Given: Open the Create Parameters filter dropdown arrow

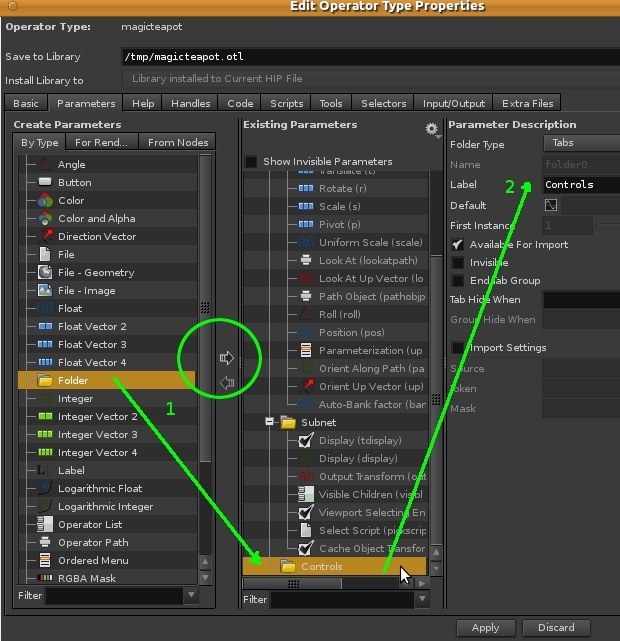Looking at the screenshot, I should click(x=192, y=596).
